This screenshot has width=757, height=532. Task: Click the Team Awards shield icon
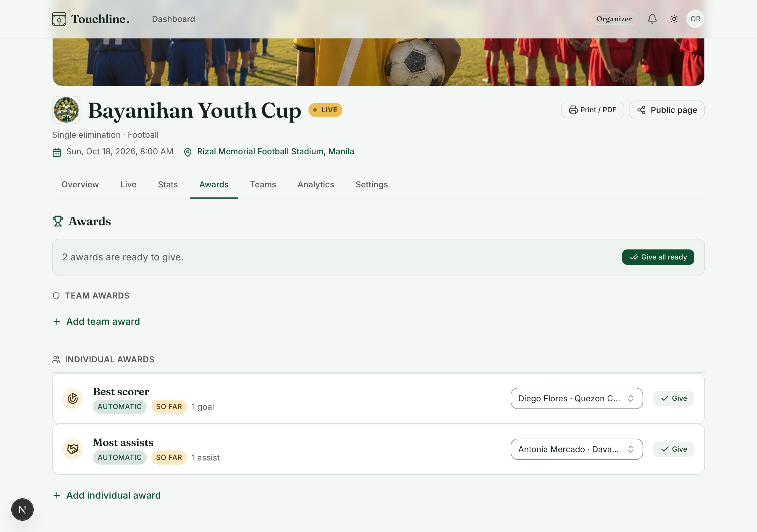[x=56, y=296]
